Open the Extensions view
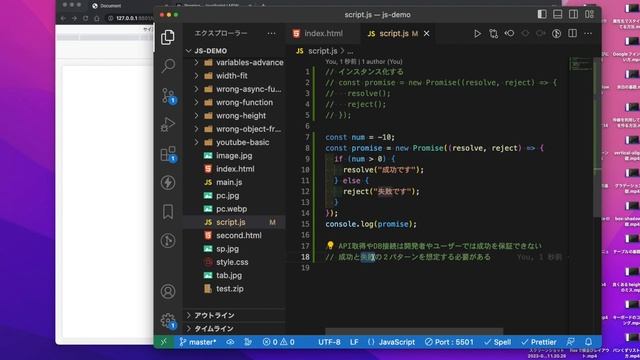This screenshot has width=640, height=360. coord(168,154)
